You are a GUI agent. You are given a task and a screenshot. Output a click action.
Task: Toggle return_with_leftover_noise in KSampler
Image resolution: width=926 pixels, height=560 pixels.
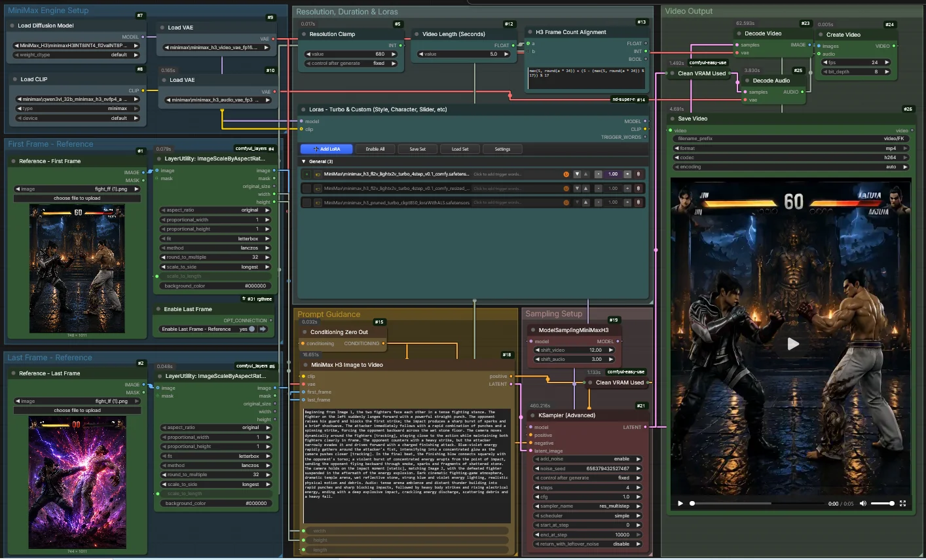(x=587, y=544)
